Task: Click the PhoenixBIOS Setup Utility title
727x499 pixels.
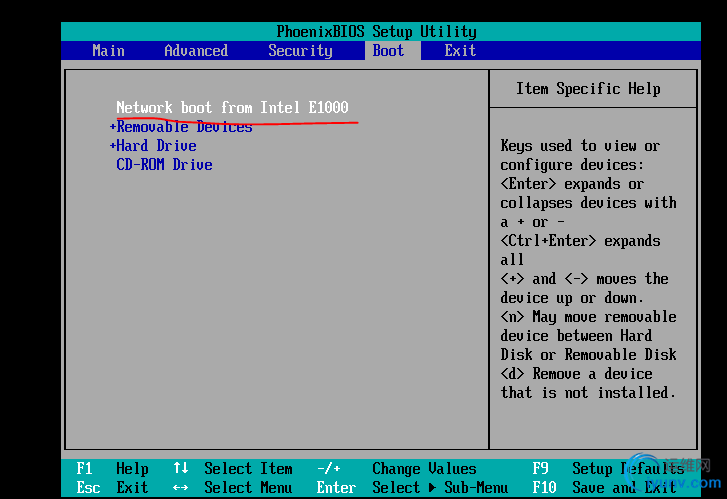Action: pyautogui.click(x=376, y=32)
